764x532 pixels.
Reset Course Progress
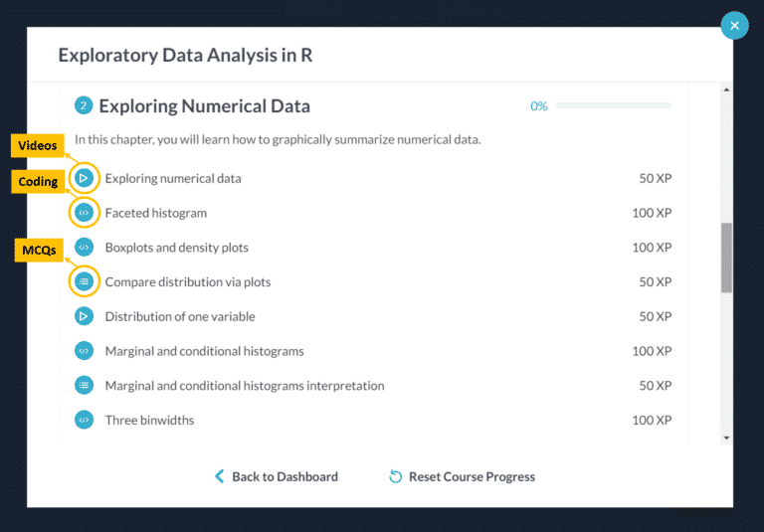point(462,476)
